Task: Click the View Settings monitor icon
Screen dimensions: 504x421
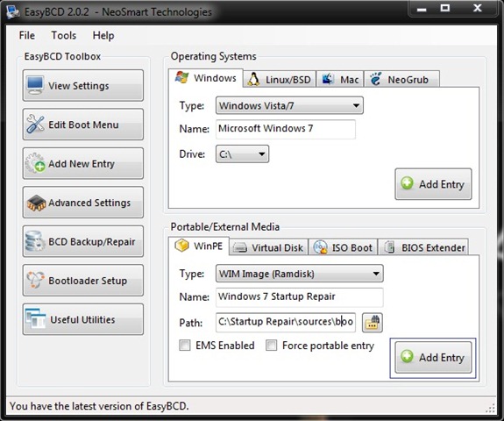Action: click(x=35, y=85)
